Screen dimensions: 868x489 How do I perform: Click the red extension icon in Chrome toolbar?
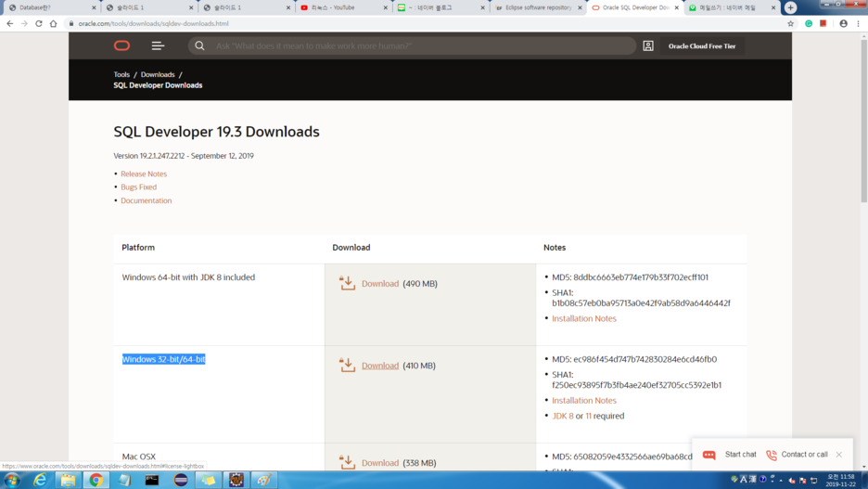pyautogui.click(x=823, y=24)
